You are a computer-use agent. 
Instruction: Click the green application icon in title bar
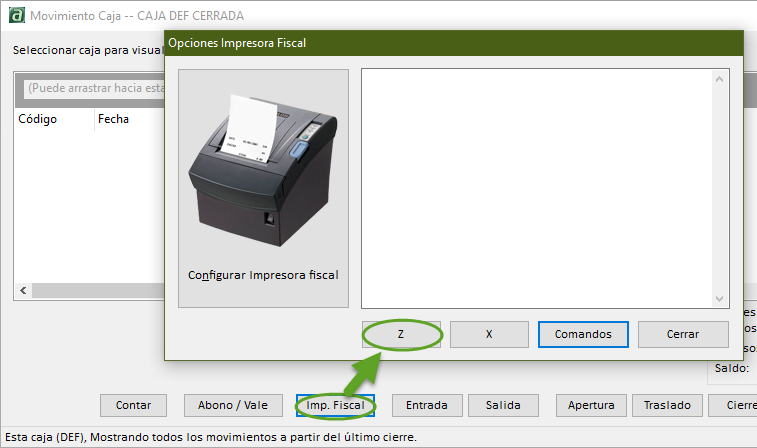[x=14, y=16]
